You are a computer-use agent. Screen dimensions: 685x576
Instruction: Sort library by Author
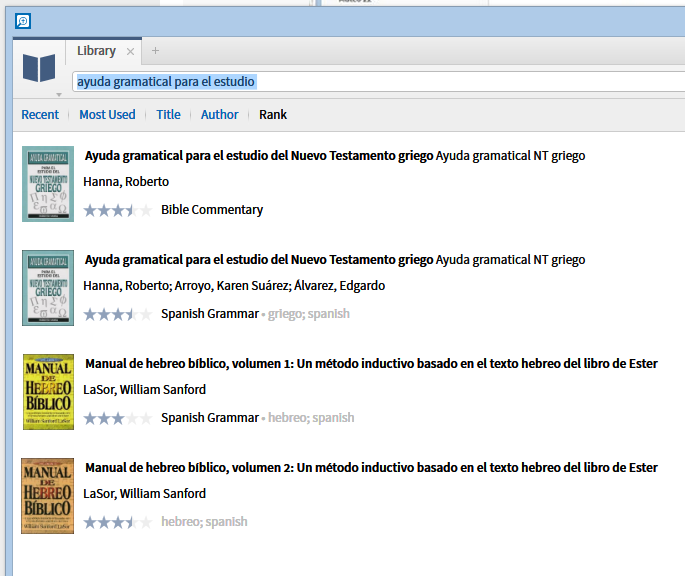[x=219, y=115]
